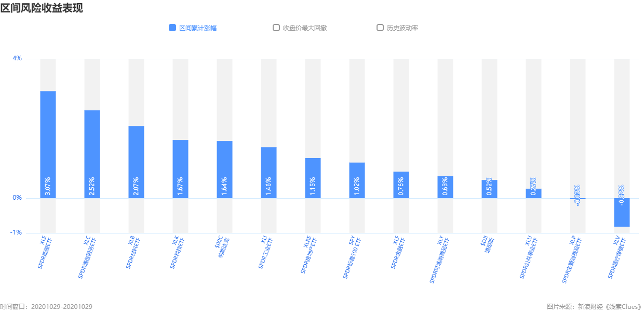
Task: Click the $IXIC 1.64% bar
Action: (224, 170)
